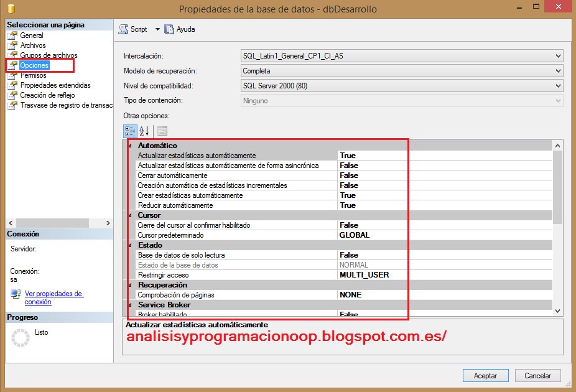Click the True value of Reducir automáticamente
576x392 pixels.
pos(348,205)
